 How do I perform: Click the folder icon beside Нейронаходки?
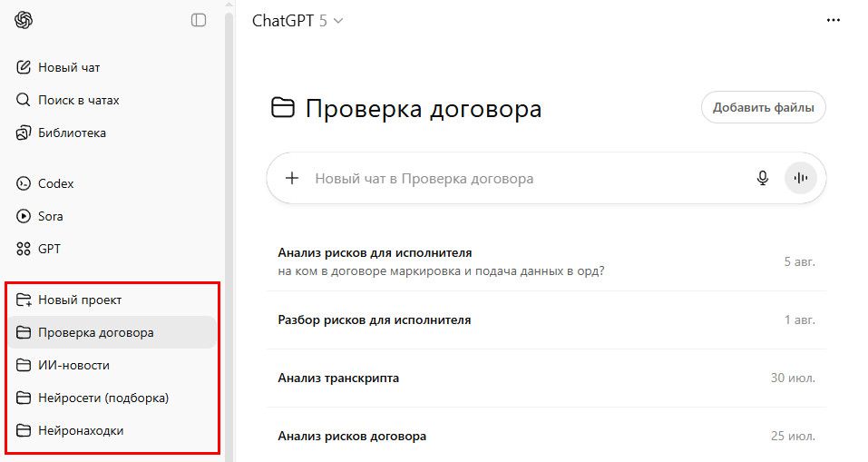coord(24,430)
